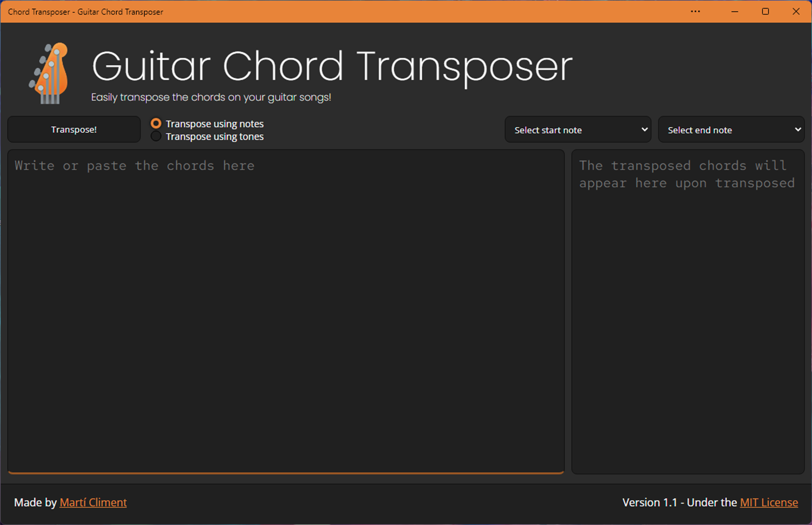Click the 'Version 1.1' footer label

[x=651, y=502]
